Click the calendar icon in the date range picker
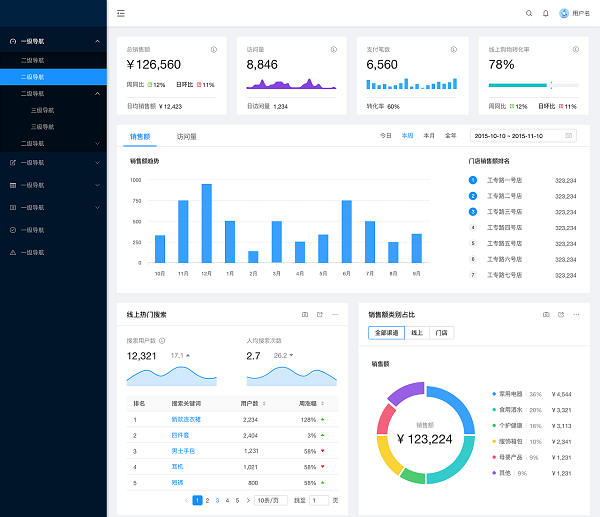600x517 pixels. (x=570, y=135)
